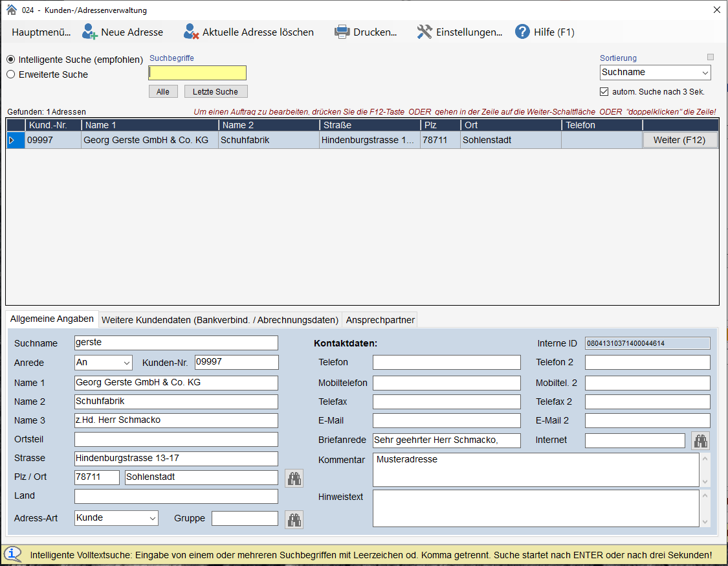Click the home icon in title bar
The width and height of the screenshot is (728, 566).
coord(12,10)
